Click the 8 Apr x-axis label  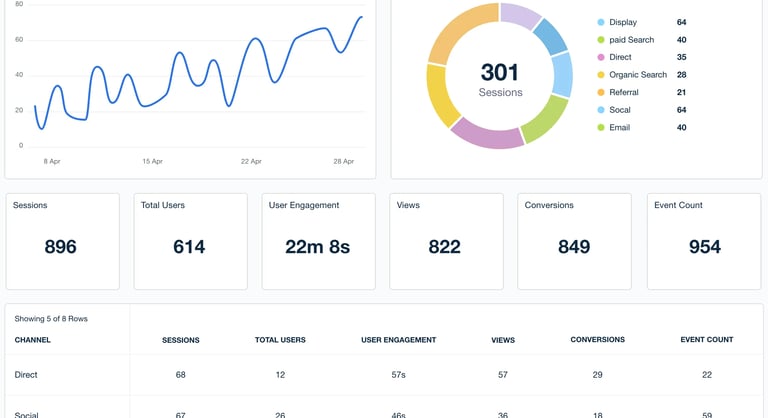tap(52, 161)
